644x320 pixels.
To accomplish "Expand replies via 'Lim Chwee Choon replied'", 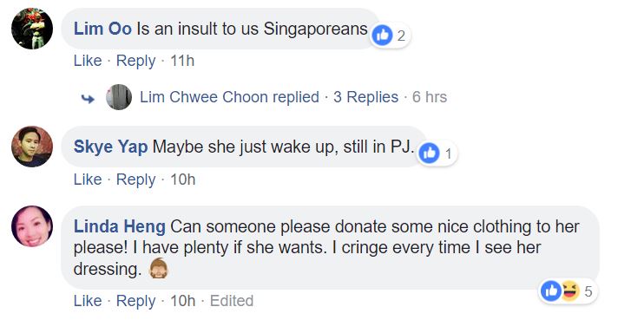I will tap(229, 97).
